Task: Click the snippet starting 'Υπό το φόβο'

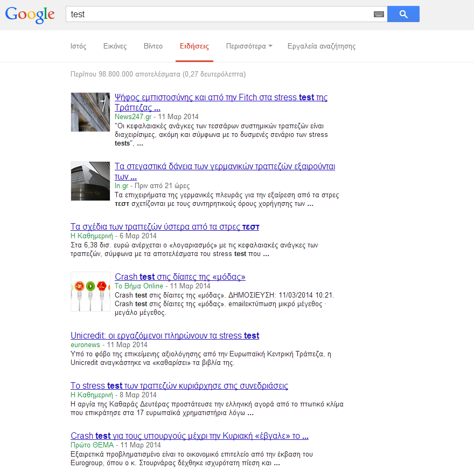Action: (201, 358)
